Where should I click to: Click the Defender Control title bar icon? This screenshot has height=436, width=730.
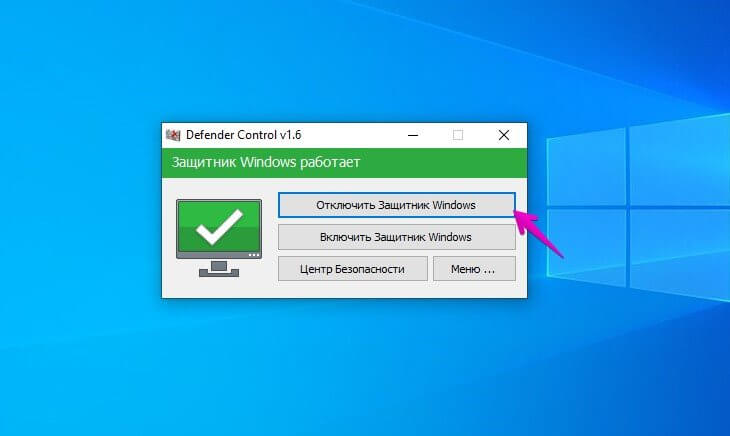click(x=173, y=135)
